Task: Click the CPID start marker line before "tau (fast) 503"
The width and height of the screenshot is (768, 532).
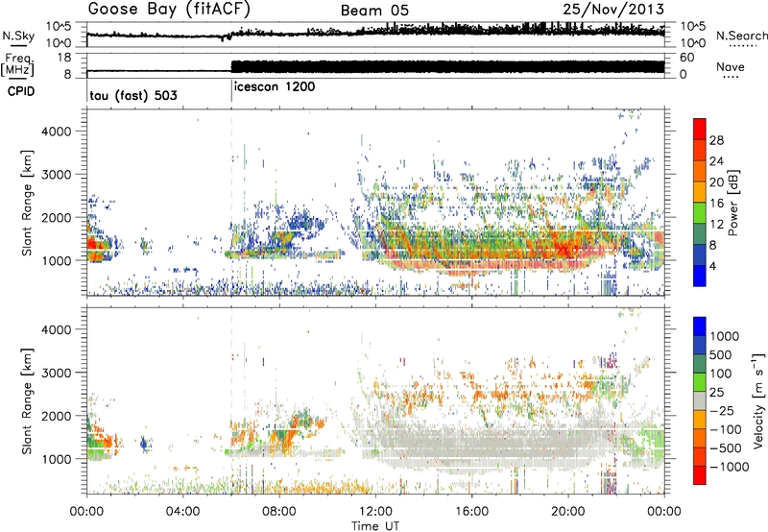Action: click(87, 90)
